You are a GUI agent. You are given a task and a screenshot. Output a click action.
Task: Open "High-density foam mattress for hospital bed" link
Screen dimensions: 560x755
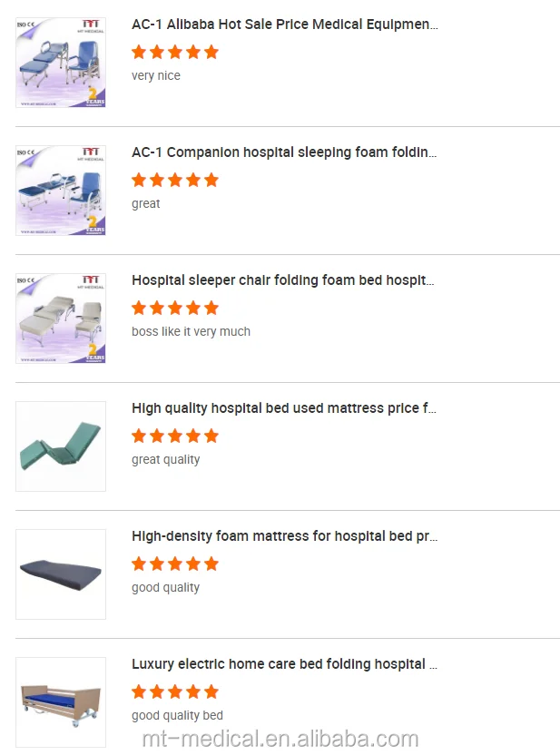tap(285, 536)
